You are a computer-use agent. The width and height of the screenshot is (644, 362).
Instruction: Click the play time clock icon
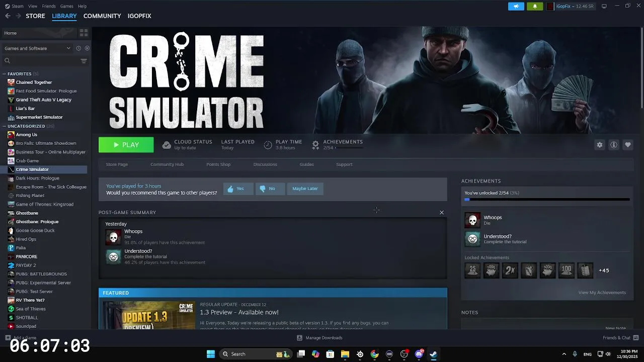click(x=268, y=145)
